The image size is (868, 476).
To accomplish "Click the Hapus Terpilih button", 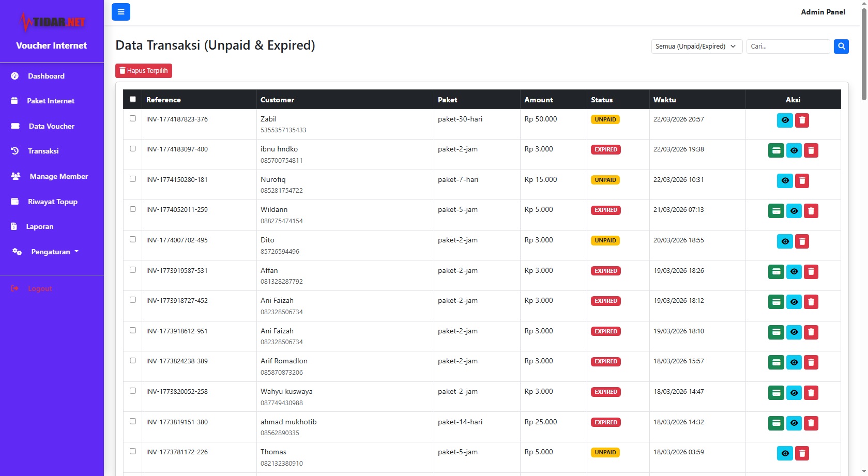I will click(144, 71).
